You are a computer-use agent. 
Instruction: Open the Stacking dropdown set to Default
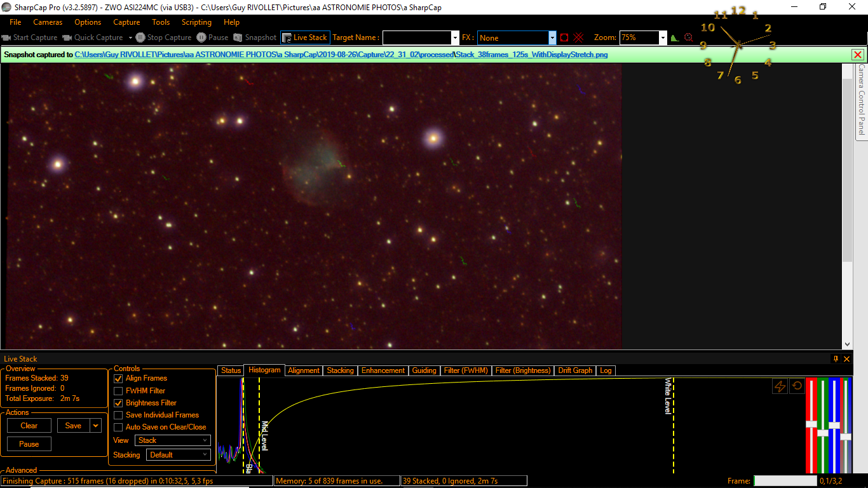[179, 455]
